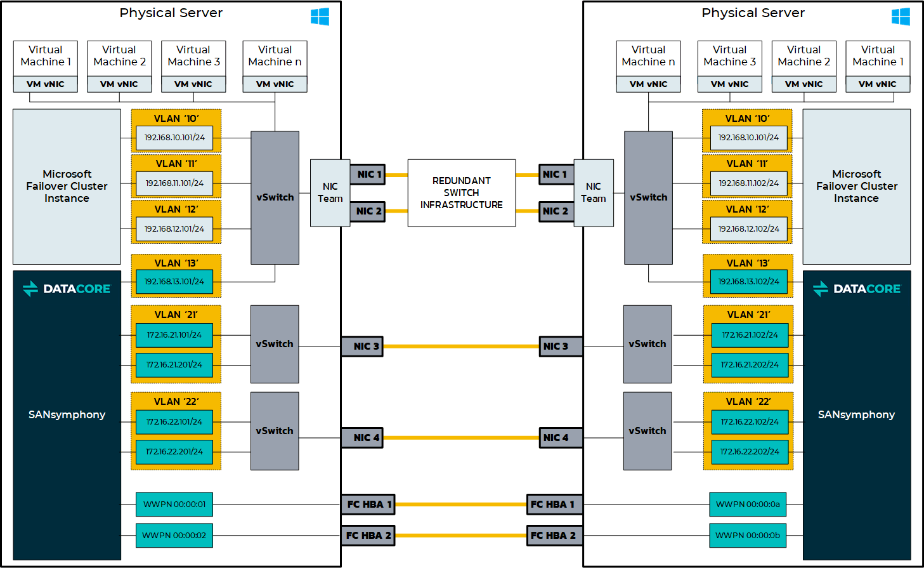Screen dimensions: 924x568
Task: Click the left server's NIC Team box
Action: 330,193
